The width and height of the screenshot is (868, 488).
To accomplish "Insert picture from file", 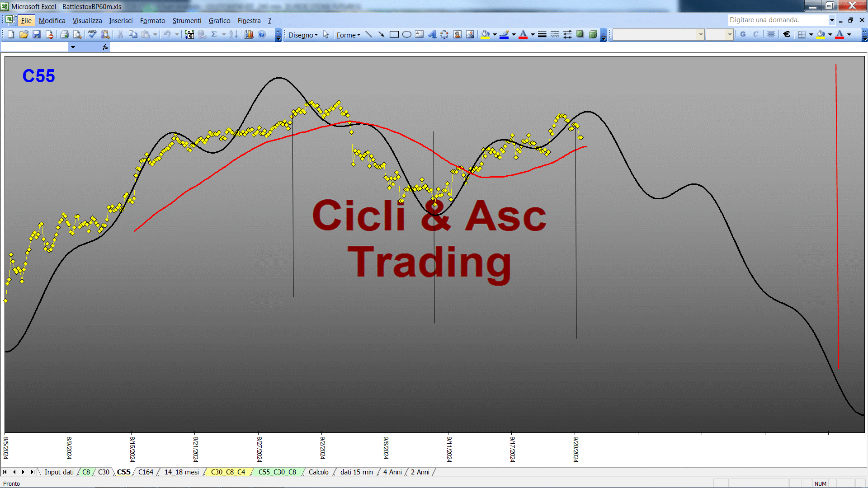I will [470, 34].
